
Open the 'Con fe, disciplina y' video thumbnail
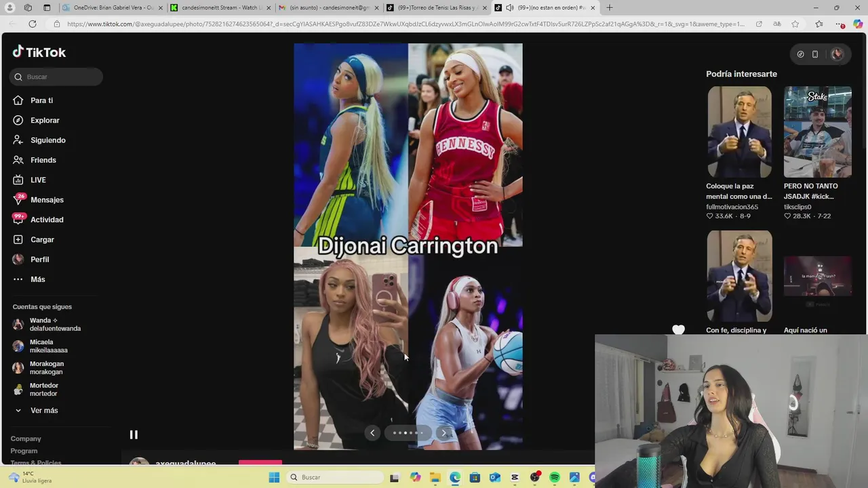(739, 276)
